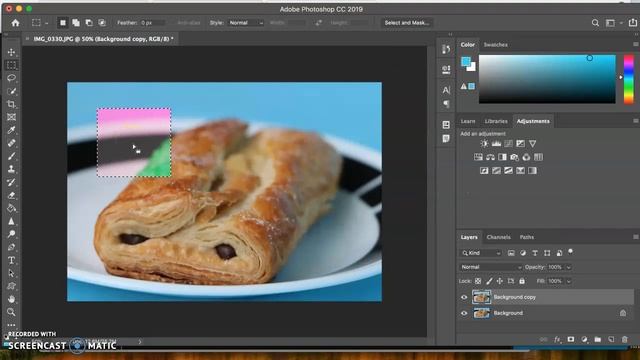Choose Add to selection mode
The image size is (640, 360).
tap(76, 23)
